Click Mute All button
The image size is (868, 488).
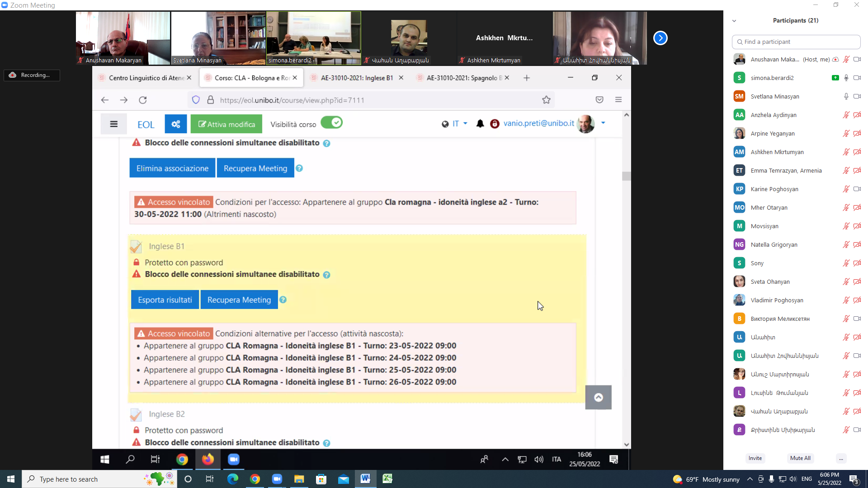[800, 458]
